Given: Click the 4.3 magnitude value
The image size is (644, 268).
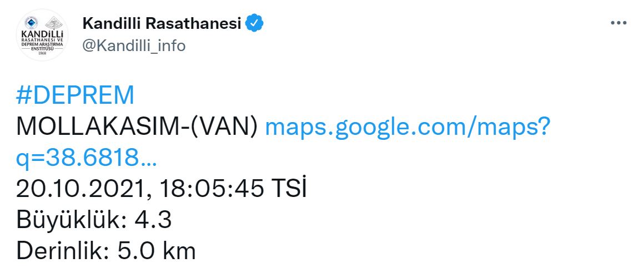Looking at the screenshot, I should click(153, 220).
